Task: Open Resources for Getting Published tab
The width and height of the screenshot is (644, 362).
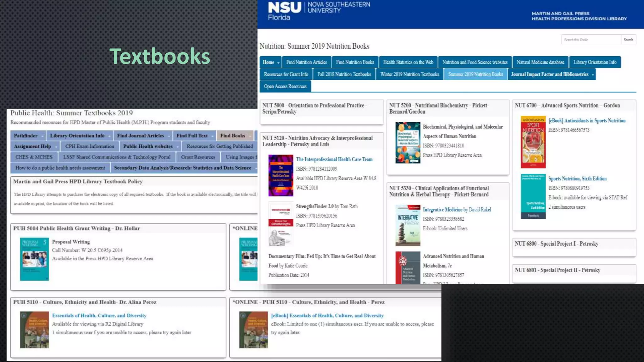Action: (x=220, y=146)
